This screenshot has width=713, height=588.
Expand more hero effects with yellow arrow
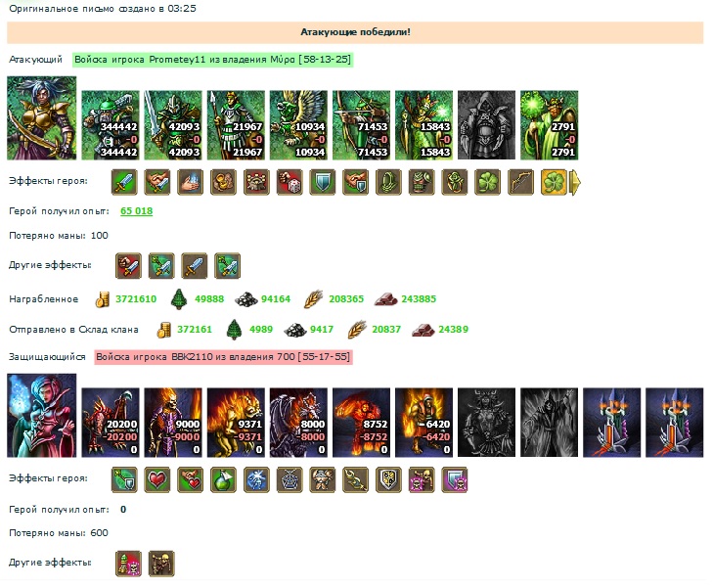click(x=575, y=182)
